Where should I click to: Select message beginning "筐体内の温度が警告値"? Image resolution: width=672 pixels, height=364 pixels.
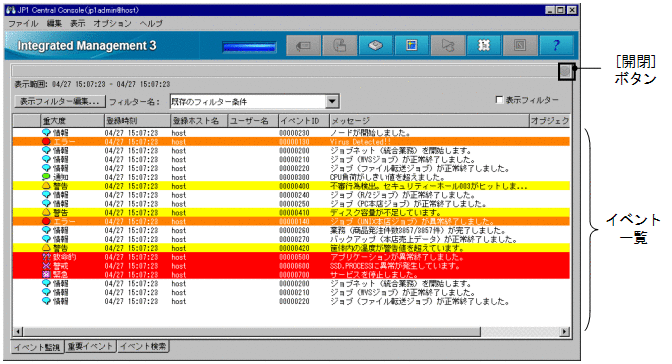[397, 248]
